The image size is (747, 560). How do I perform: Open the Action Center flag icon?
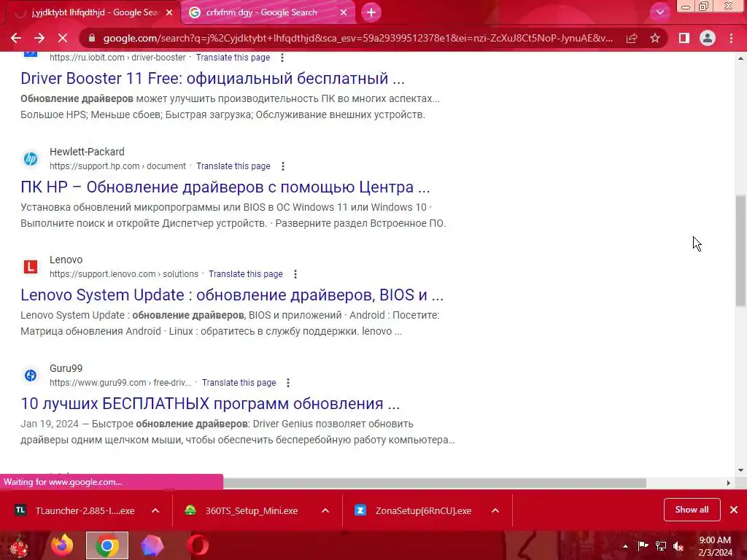pyautogui.click(x=643, y=546)
